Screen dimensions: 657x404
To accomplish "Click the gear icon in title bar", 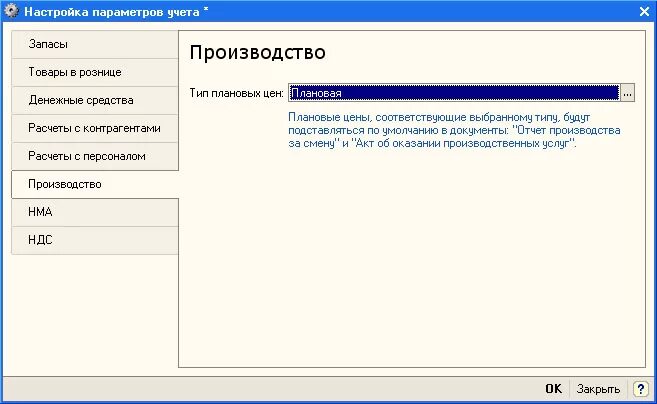I will coord(11,11).
